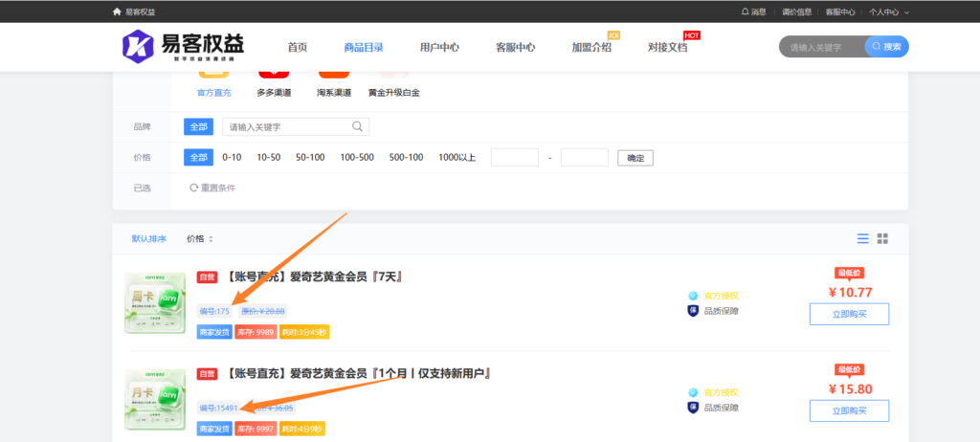This screenshot has width=980, height=442.
Task: Click the 搜索 button in header
Action: click(x=887, y=47)
